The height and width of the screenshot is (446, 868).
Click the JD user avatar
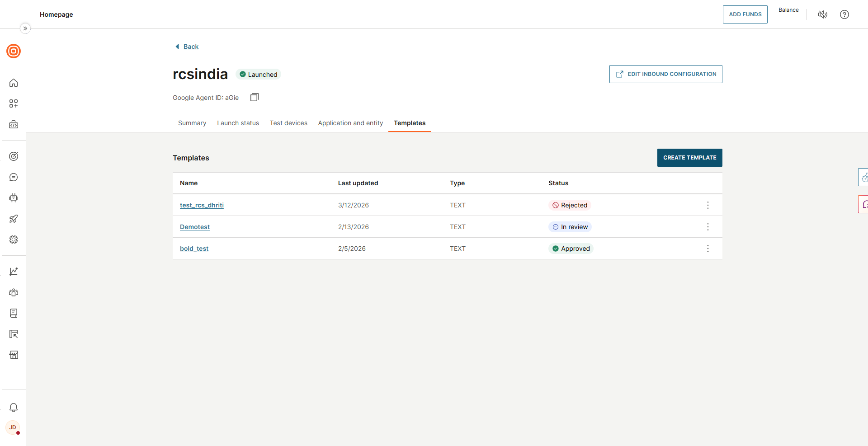pos(13,427)
